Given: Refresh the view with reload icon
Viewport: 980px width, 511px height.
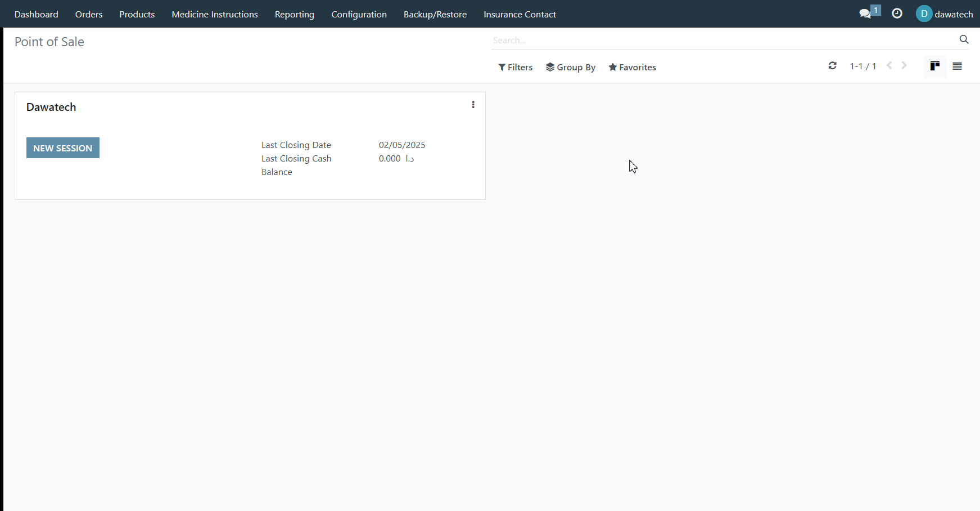Looking at the screenshot, I should click(x=833, y=66).
